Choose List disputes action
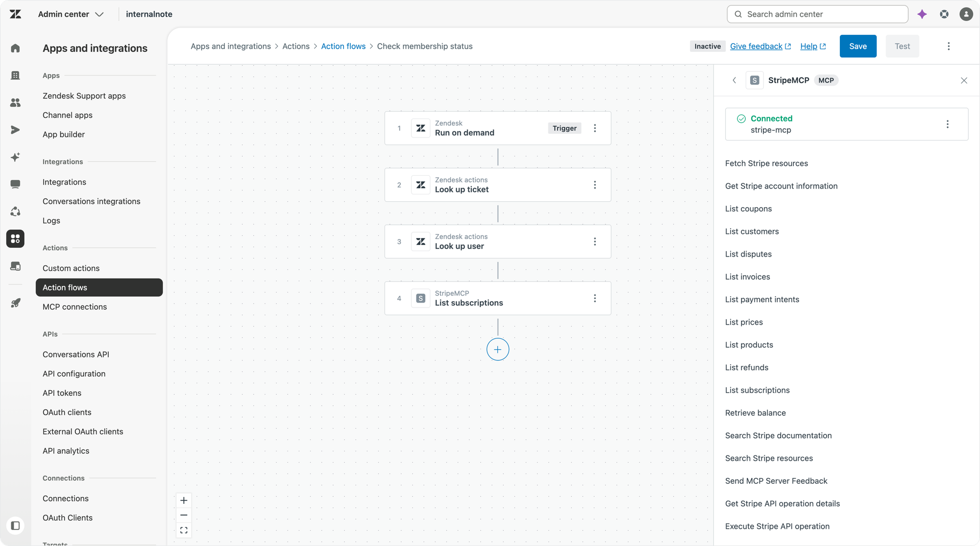The height and width of the screenshot is (546, 980). click(748, 254)
